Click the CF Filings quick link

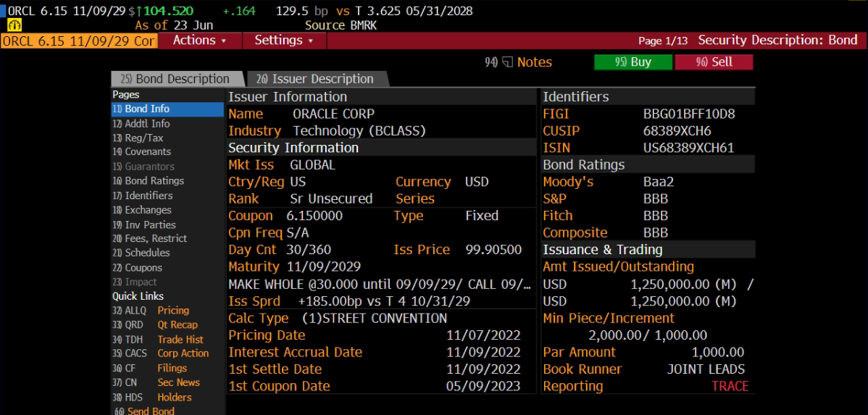click(x=149, y=369)
